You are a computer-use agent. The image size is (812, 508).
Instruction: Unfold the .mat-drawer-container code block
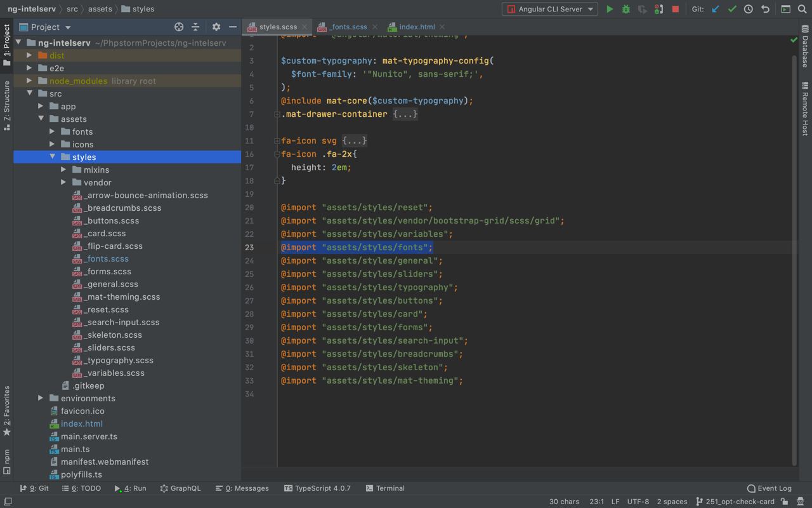click(405, 114)
